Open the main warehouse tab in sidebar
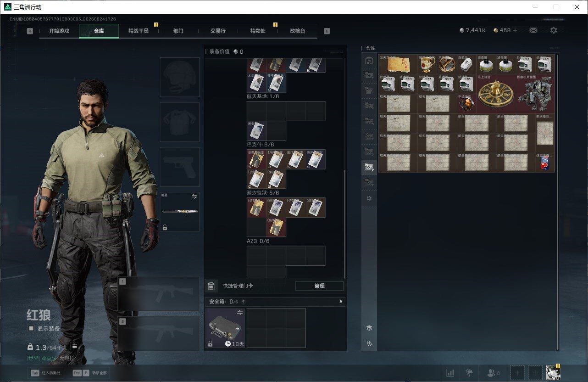Viewport: 588px width, 382px height. click(369, 61)
